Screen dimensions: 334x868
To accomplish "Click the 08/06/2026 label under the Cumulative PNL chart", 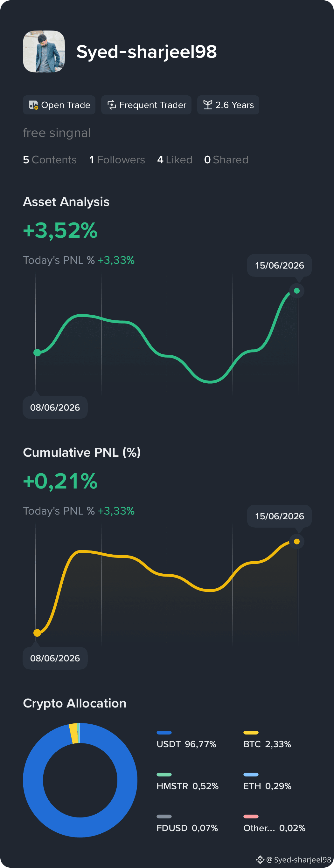I will click(x=55, y=658).
